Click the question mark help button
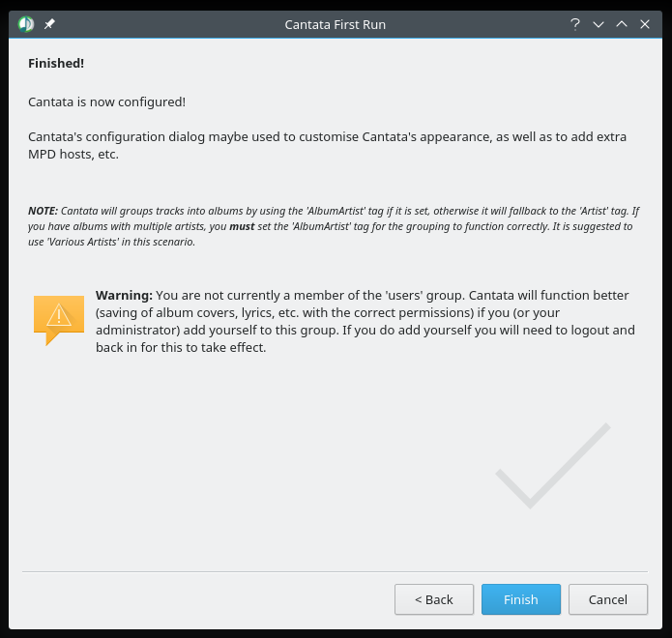The width and height of the screenshot is (672, 638). point(574,24)
